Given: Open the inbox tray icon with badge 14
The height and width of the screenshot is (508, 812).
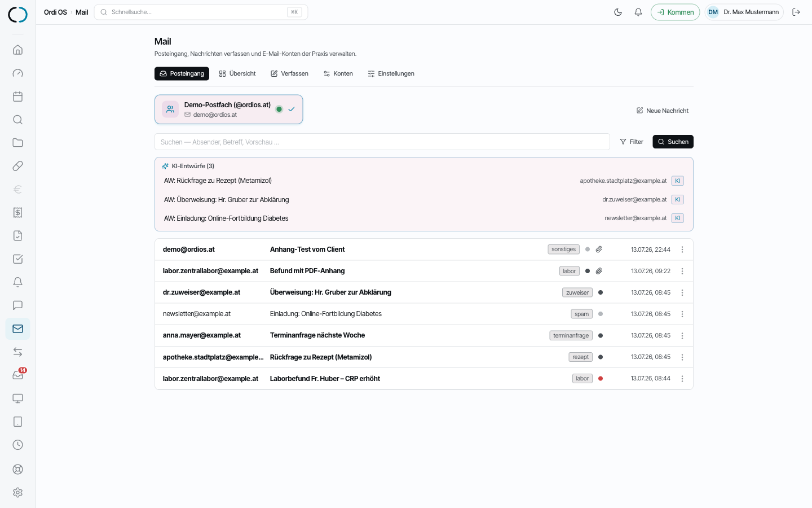Looking at the screenshot, I should click(x=18, y=375).
